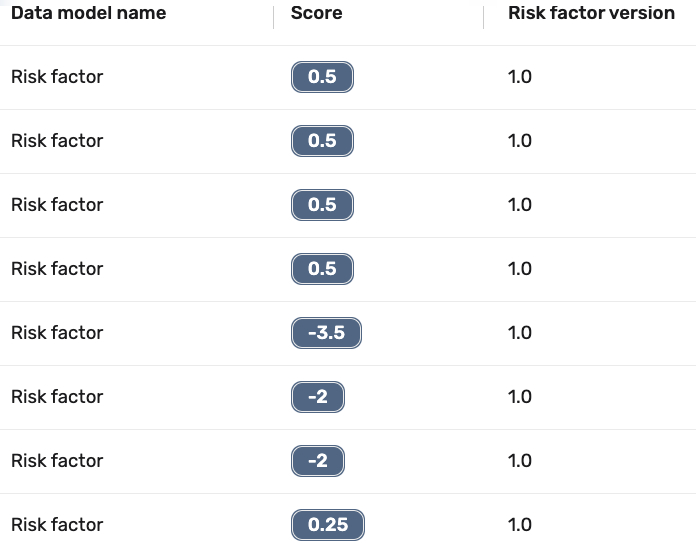Screen dimensions: 696x548
Task: Click the first 0.5 score badge
Action: [x=322, y=77]
